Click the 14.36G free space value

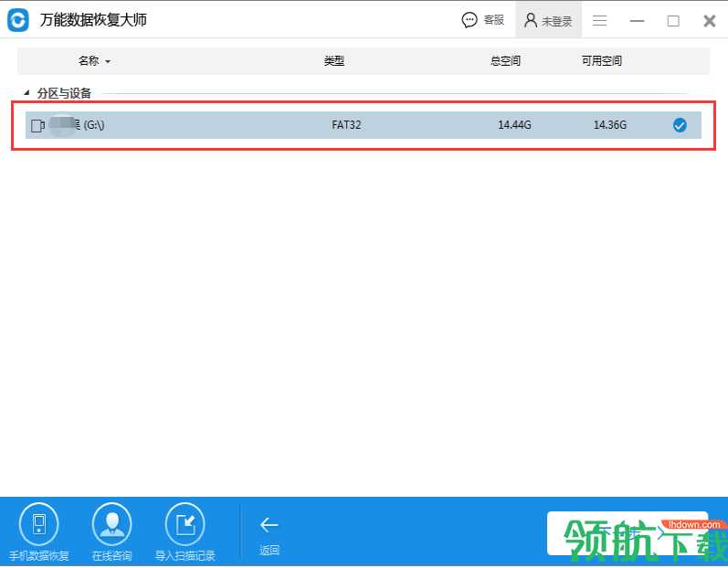610,125
